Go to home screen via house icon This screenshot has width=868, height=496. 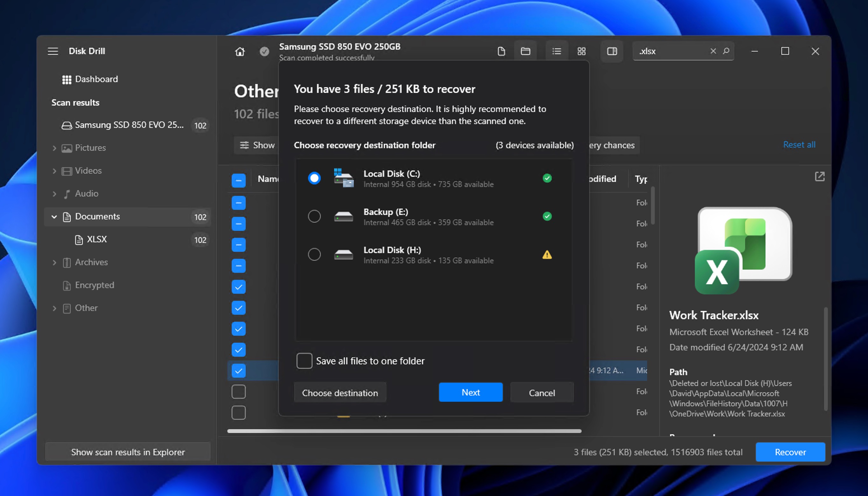[240, 52]
